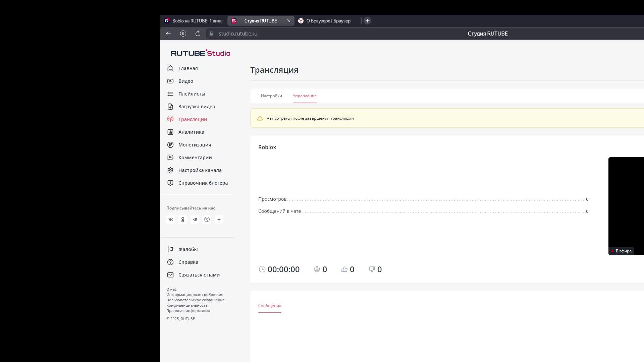Click the Справка question mark icon
Viewport: 644px width, 362px height.
[170, 262]
